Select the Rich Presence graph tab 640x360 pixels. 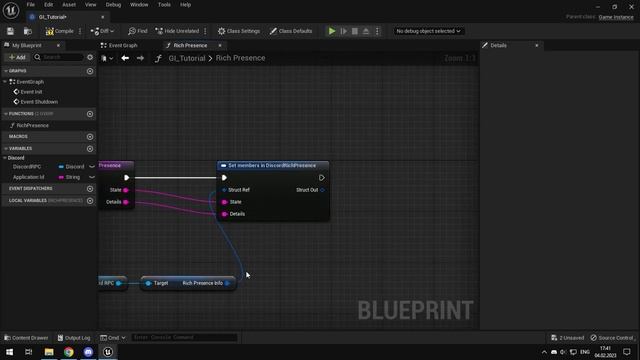pos(190,45)
